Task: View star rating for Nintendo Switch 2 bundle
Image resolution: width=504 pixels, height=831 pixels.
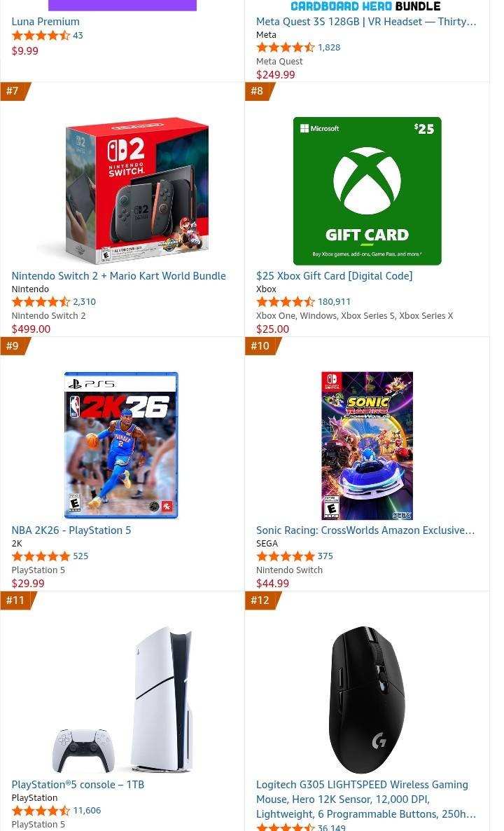Action: pos(41,301)
